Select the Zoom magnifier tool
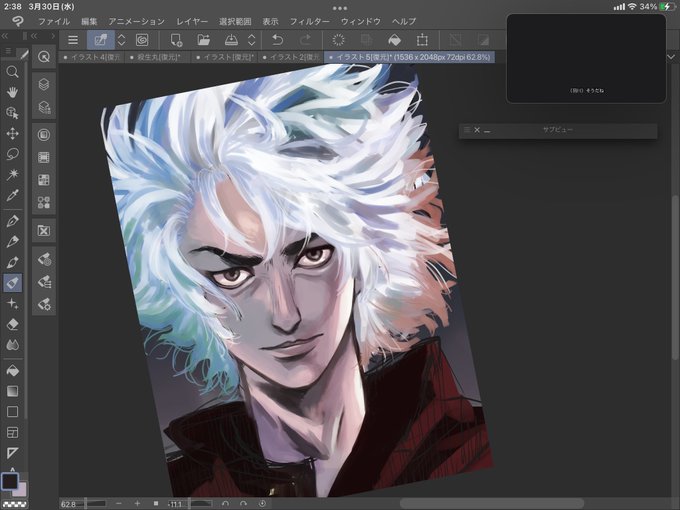The image size is (680, 510). 12,72
